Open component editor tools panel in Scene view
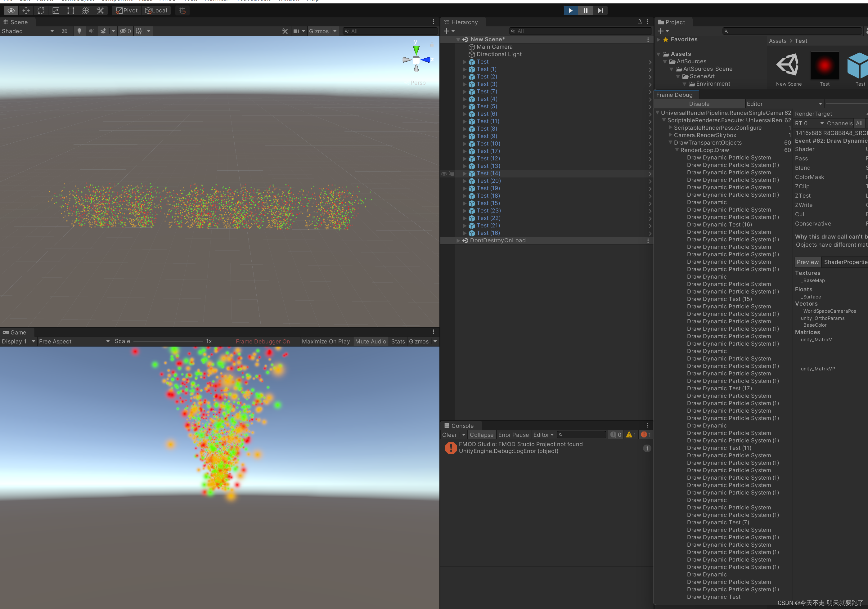 pyautogui.click(x=285, y=31)
